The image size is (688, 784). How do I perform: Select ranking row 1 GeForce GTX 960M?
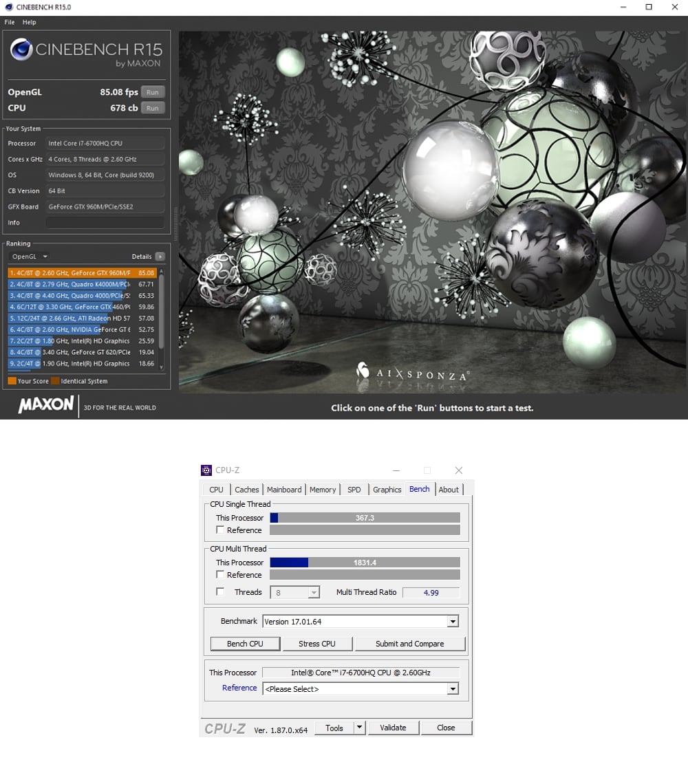coord(83,273)
